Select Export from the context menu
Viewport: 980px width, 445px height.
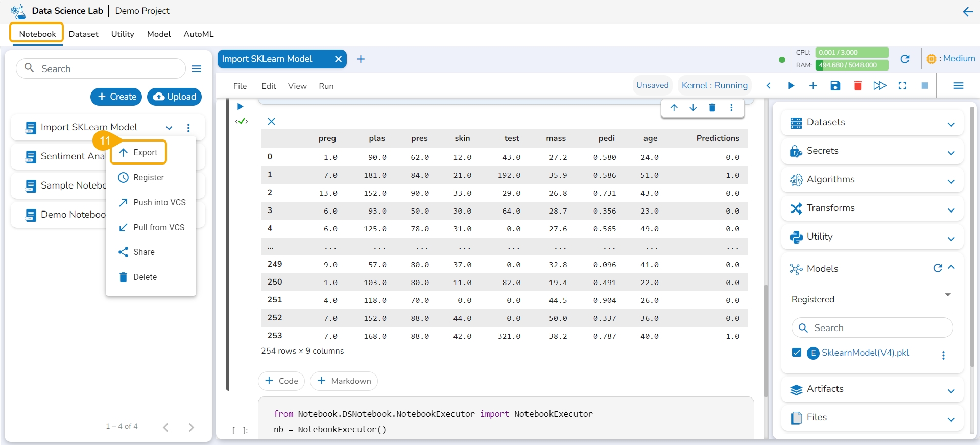pyautogui.click(x=139, y=152)
